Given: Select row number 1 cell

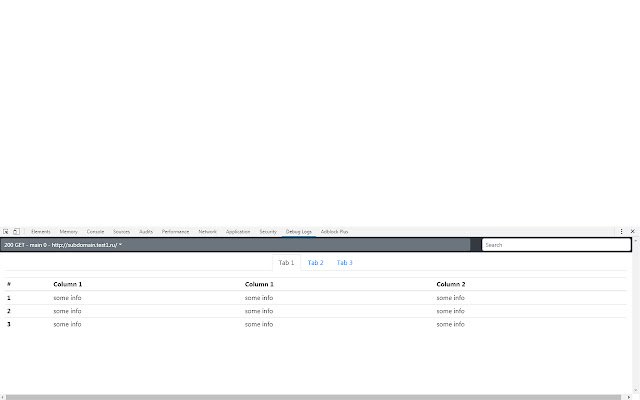Looking at the screenshot, I should point(9,298).
